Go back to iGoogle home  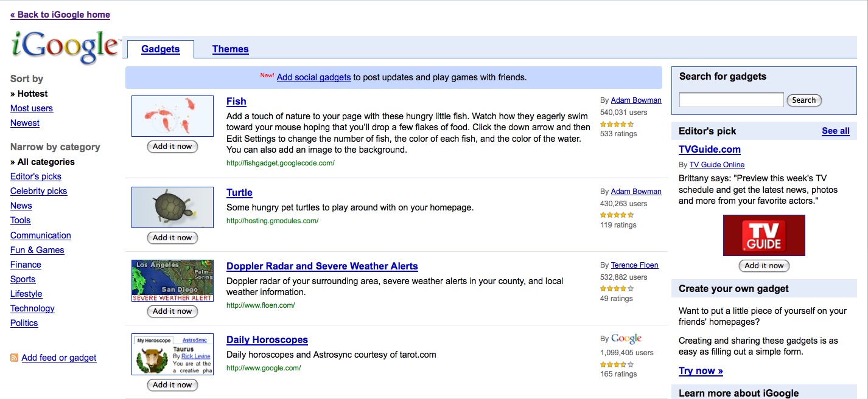60,15
